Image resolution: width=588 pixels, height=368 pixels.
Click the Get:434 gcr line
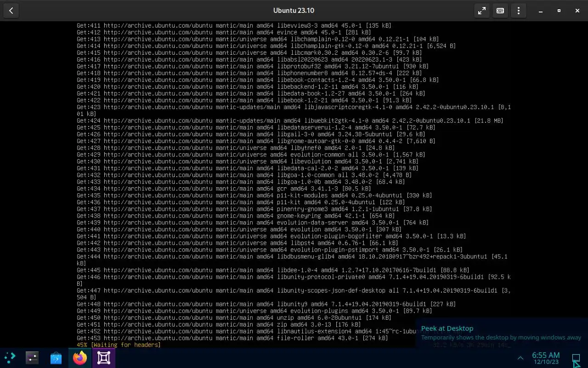[224, 189]
